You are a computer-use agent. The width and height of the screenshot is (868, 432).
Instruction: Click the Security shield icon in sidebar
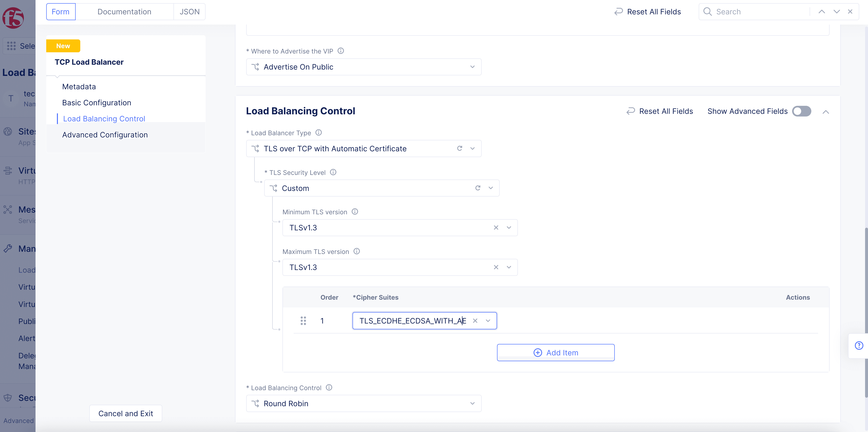coord(8,398)
